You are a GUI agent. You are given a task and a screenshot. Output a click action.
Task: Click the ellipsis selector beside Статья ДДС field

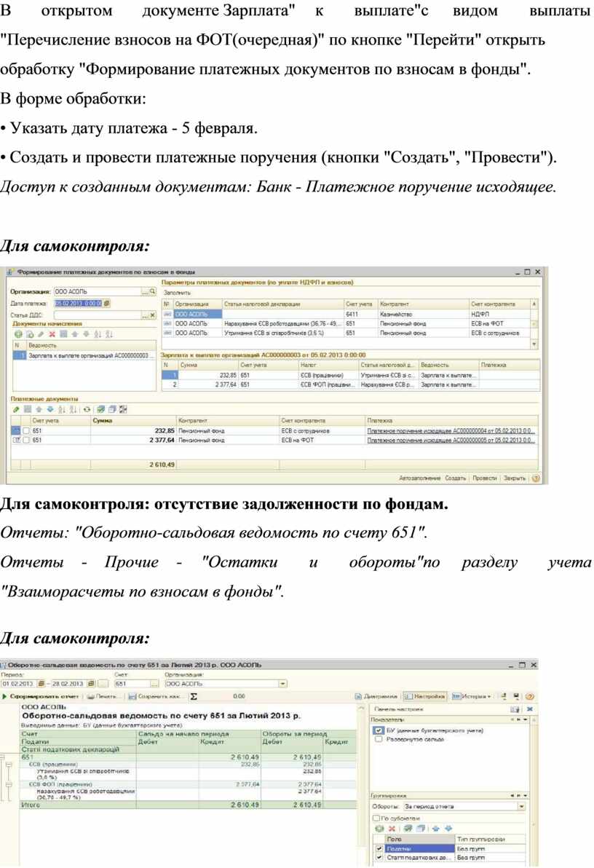[x=144, y=315]
